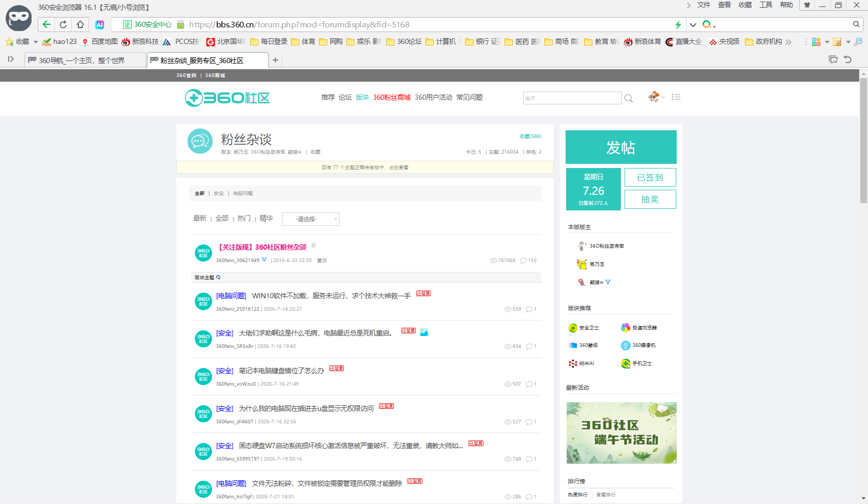The image size is (868, 504).
Task: Open the 笔记本电脑键盘错位了怎么办 thread
Action: [x=281, y=371]
